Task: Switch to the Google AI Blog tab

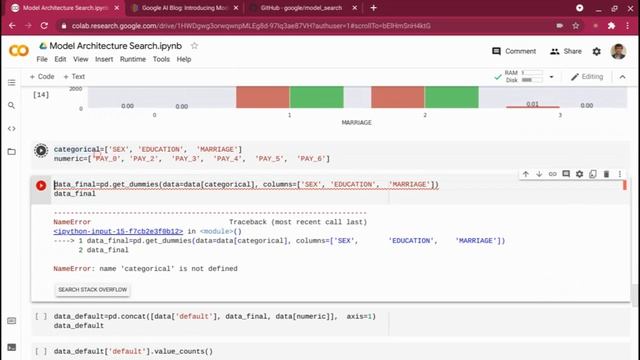Action: click(x=185, y=8)
